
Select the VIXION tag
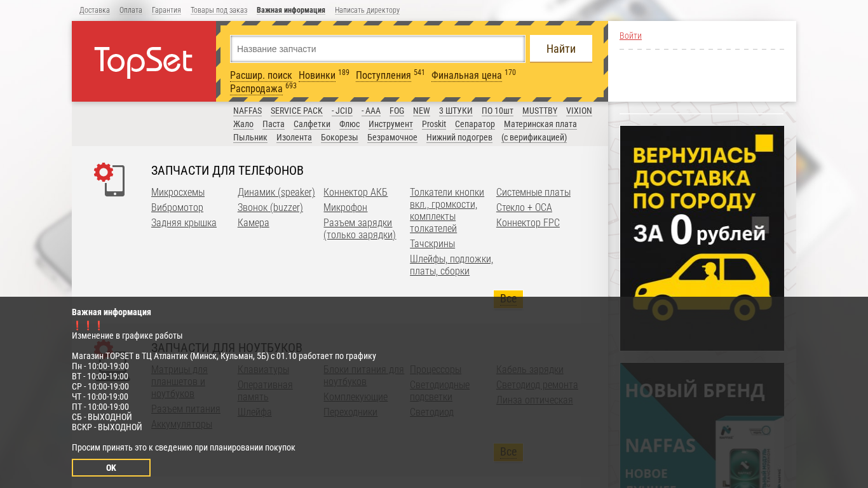(x=579, y=111)
